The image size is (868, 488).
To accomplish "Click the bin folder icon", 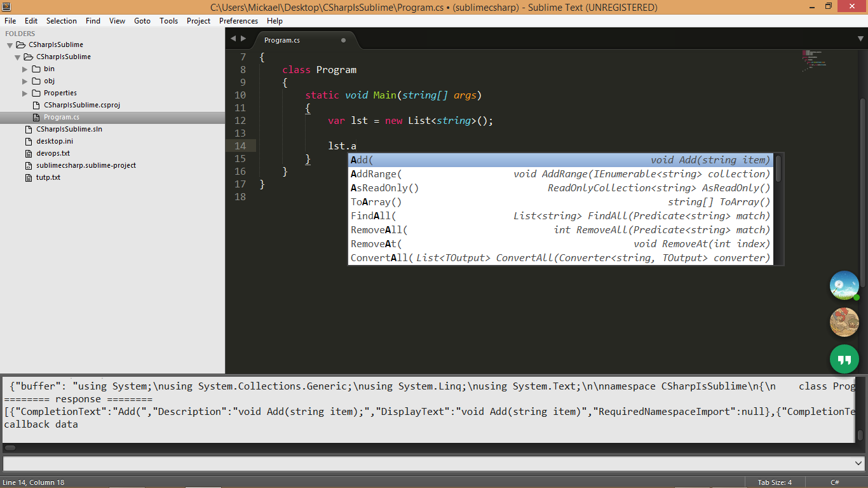I will coord(36,69).
